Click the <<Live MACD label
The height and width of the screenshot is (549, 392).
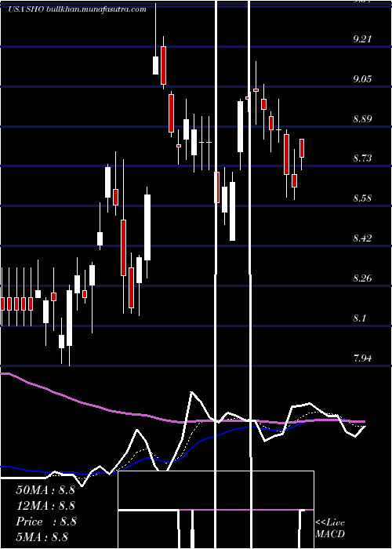pos(330,528)
